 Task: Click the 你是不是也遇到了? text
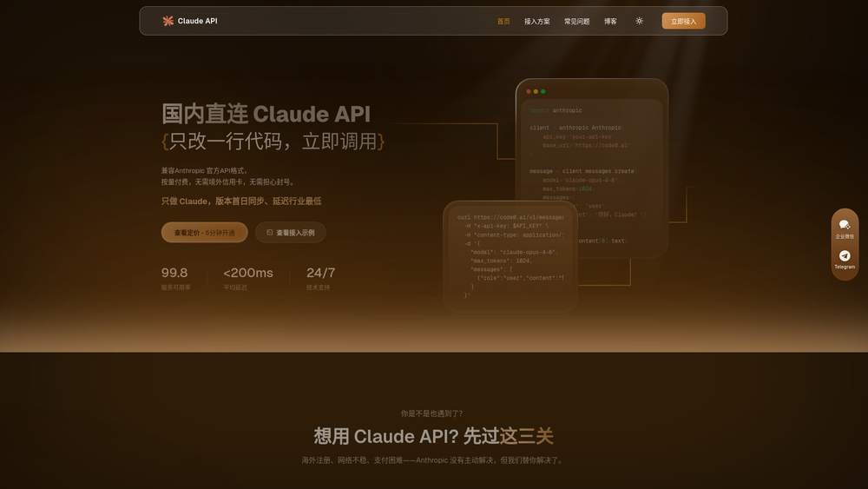(431, 413)
